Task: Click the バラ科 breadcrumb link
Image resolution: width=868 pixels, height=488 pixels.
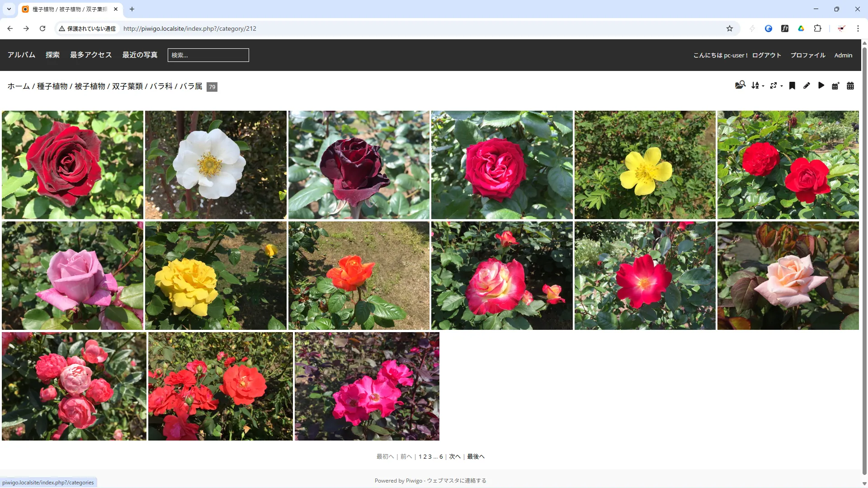Action: 161,86
